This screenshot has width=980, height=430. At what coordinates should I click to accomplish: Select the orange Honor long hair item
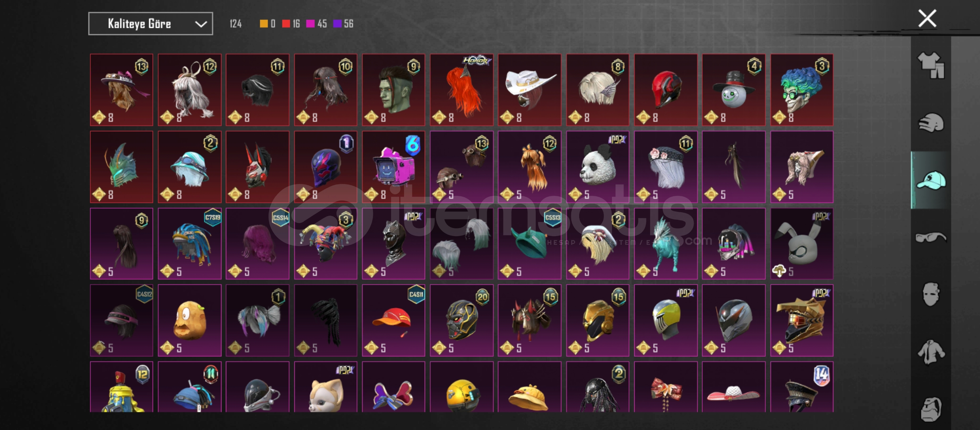click(x=462, y=90)
